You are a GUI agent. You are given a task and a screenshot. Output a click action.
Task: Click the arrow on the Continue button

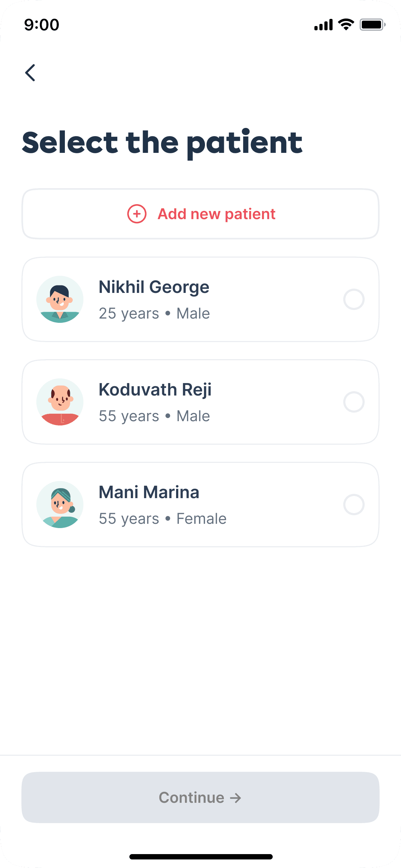tap(236, 798)
